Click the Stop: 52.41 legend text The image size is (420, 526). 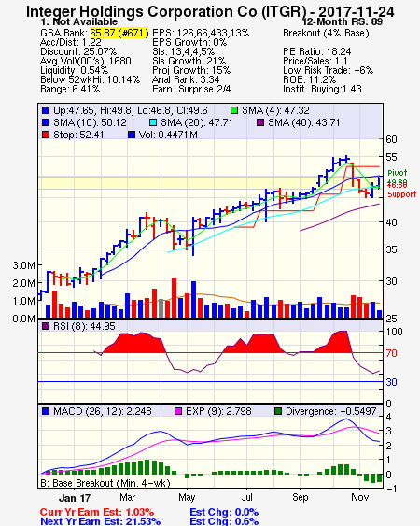(78, 135)
